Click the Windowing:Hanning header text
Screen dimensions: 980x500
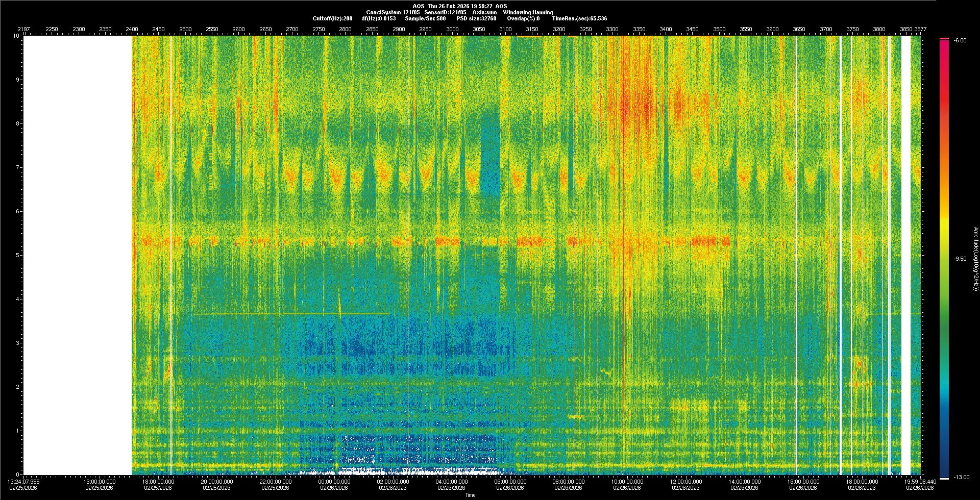(x=527, y=12)
